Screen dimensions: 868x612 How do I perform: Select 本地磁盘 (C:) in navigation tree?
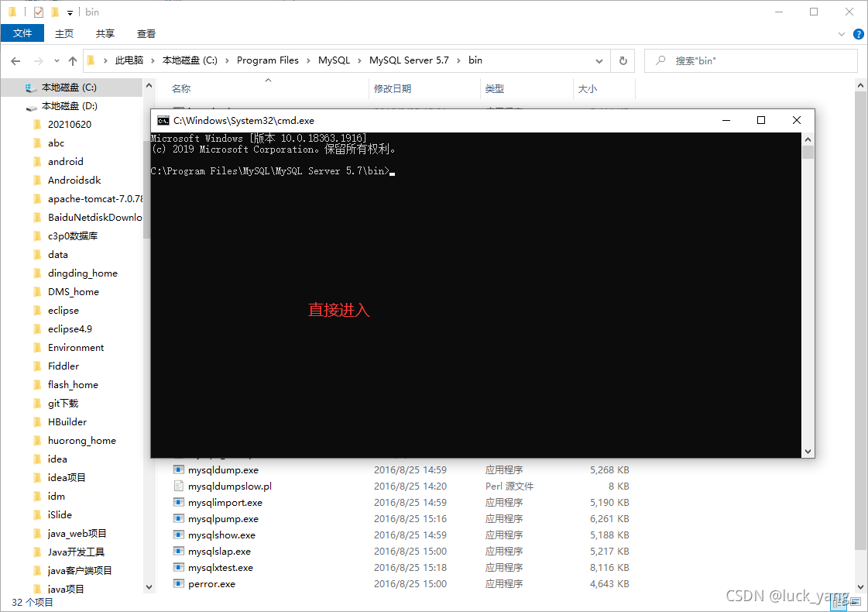coord(69,88)
